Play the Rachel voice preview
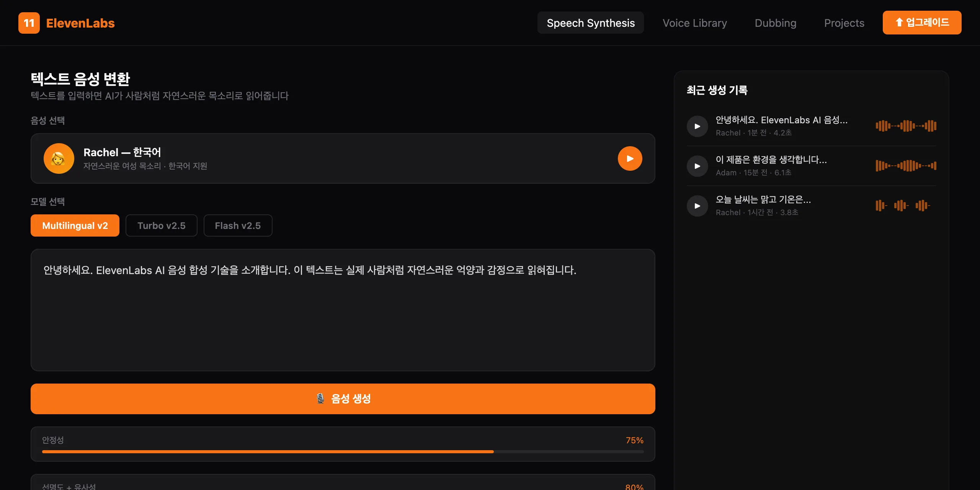The image size is (980, 490). 630,158
